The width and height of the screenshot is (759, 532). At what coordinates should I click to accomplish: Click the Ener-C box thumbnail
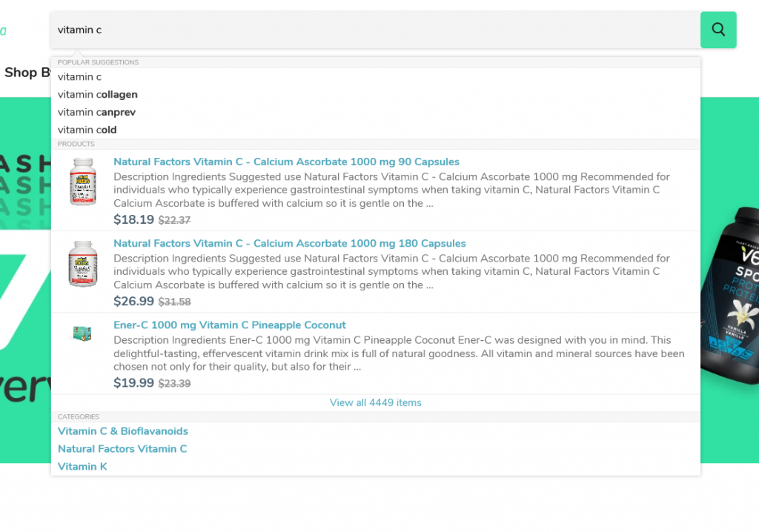82,333
